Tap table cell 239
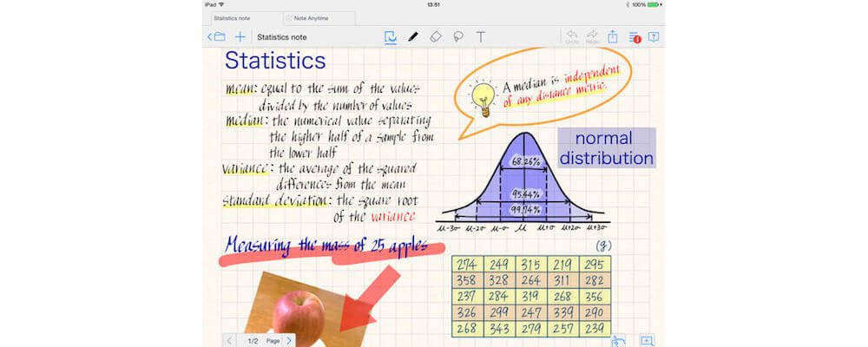The width and height of the screenshot is (868, 347). (595, 328)
